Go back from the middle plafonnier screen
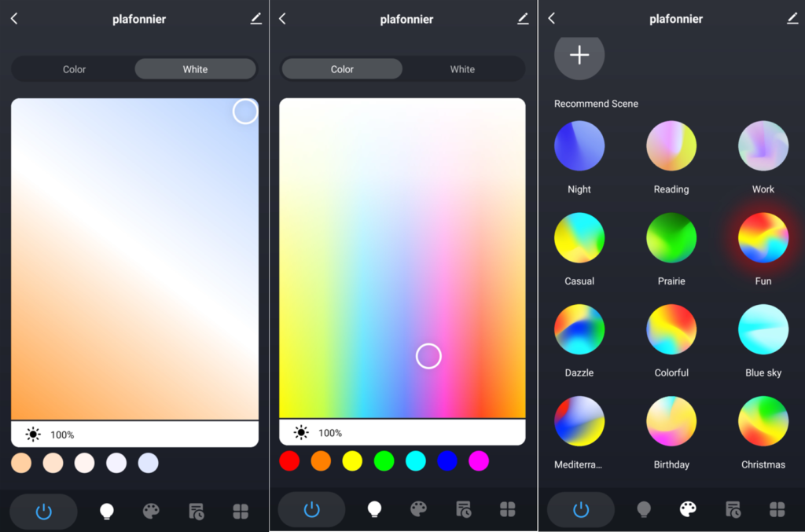The height and width of the screenshot is (532, 805). tap(282, 19)
